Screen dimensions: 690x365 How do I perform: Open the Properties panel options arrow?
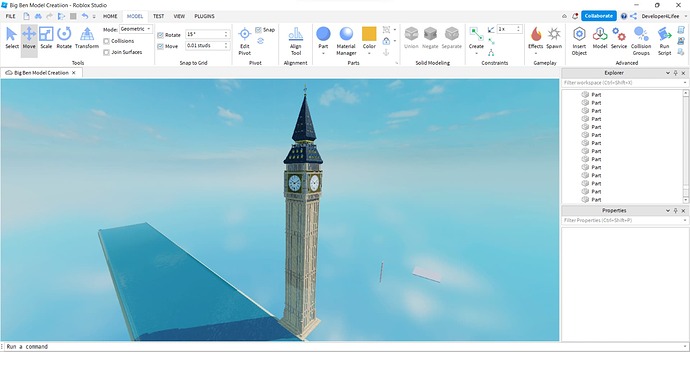click(668, 211)
